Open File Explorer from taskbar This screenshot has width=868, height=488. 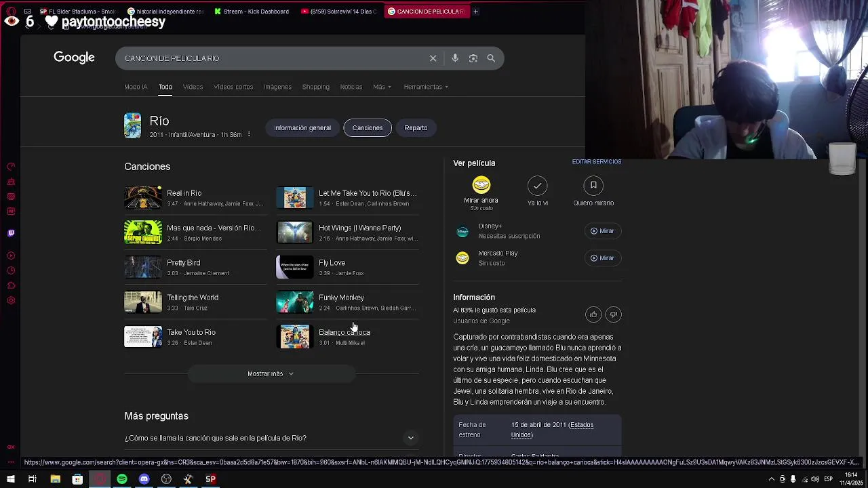click(55, 479)
